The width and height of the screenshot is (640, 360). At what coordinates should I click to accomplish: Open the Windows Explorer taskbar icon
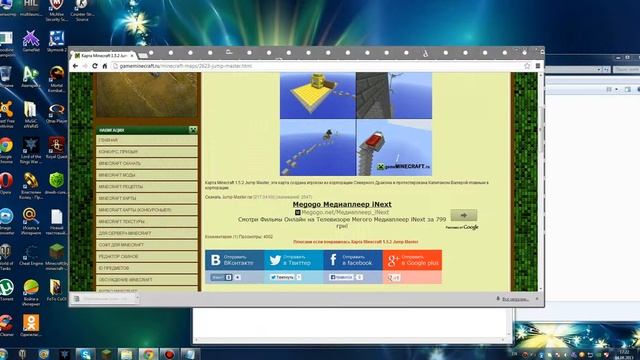click(127, 354)
